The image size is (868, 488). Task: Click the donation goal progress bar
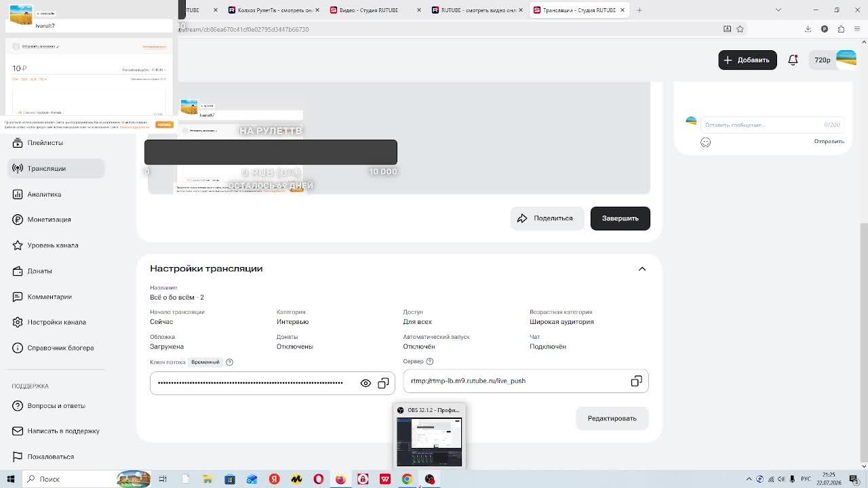(271, 152)
